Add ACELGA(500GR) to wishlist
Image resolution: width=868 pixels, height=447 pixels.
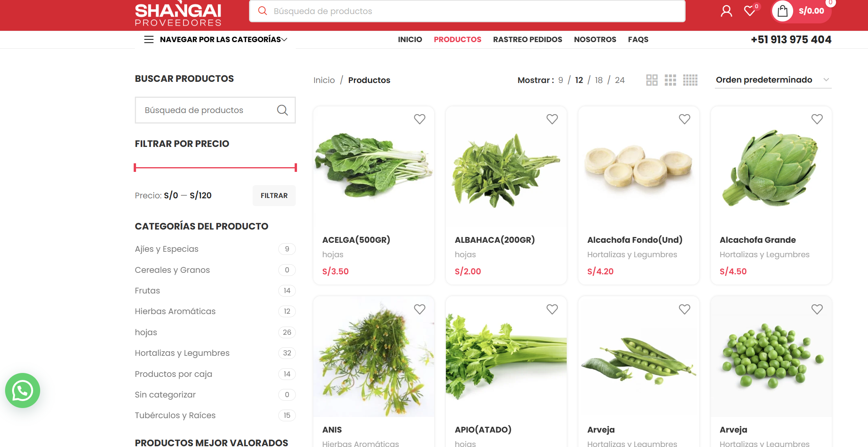pyautogui.click(x=419, y=119)
